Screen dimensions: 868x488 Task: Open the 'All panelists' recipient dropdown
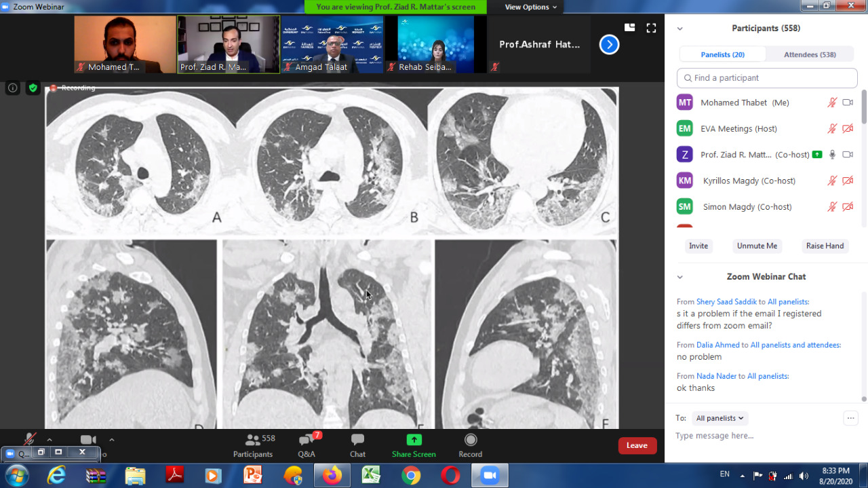pos(719,418)
